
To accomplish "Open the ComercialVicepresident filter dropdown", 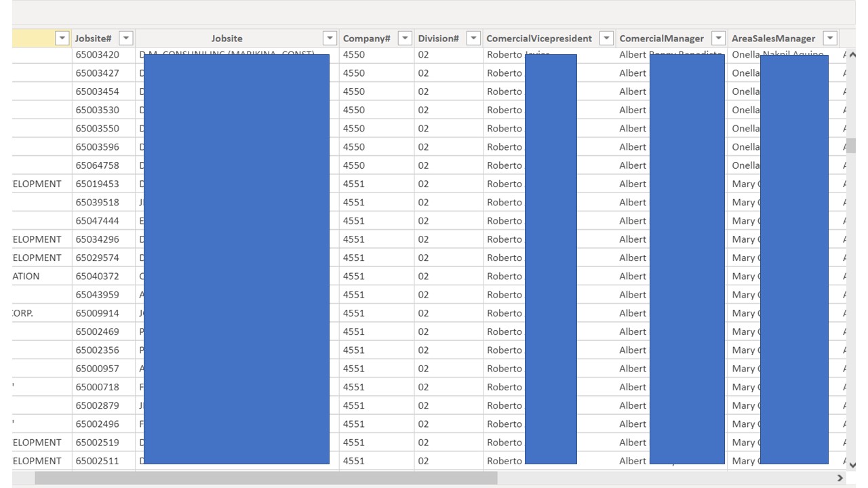I will [607, 39].
